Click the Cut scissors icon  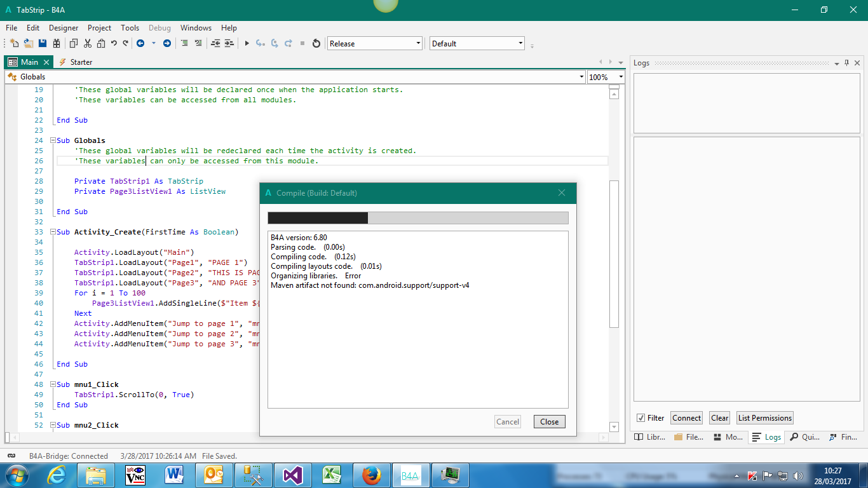87,43
